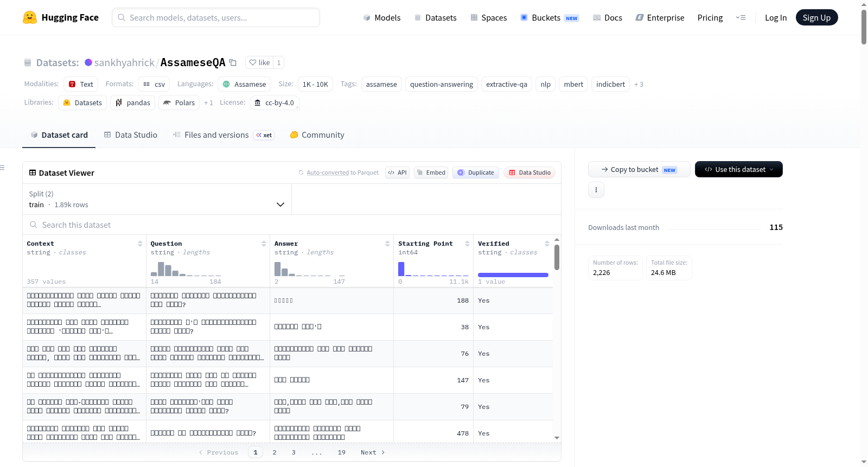868x467 pixels.
Task: Switch to the Dataset card tab
Action: 59,135
